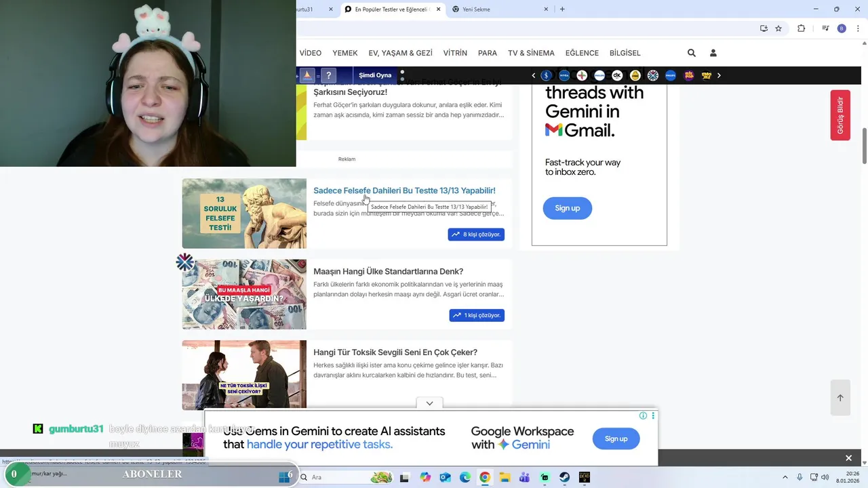This screenshot has width=868, height=488.
Task: Open the Chrome extensions puzzle icon
Action: click(801, 28)
